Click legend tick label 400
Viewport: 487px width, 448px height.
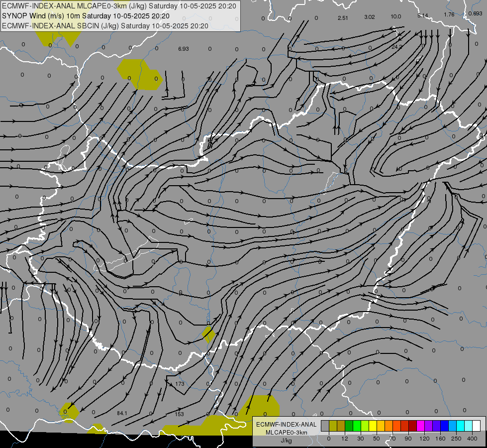[x=472, y=439]
